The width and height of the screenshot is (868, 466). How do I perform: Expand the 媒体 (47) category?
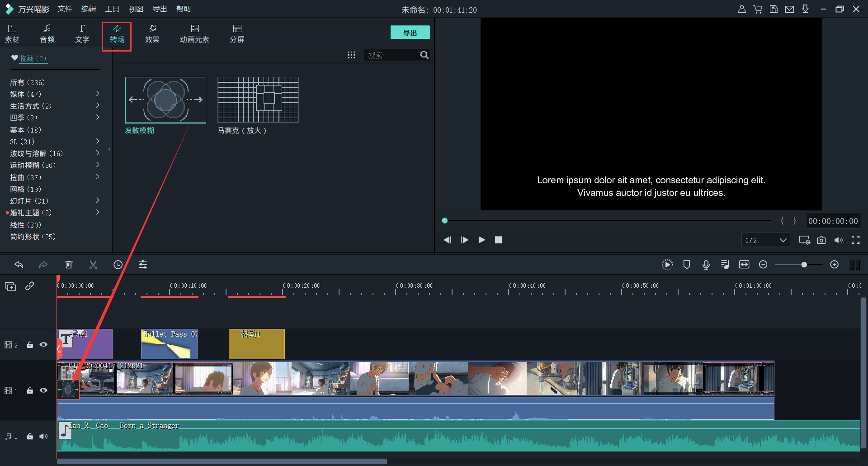(x=98, y=94)
